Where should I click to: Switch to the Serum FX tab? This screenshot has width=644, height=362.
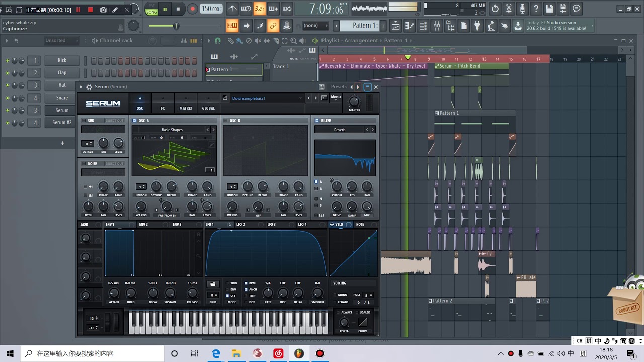[x=163, y=103]
